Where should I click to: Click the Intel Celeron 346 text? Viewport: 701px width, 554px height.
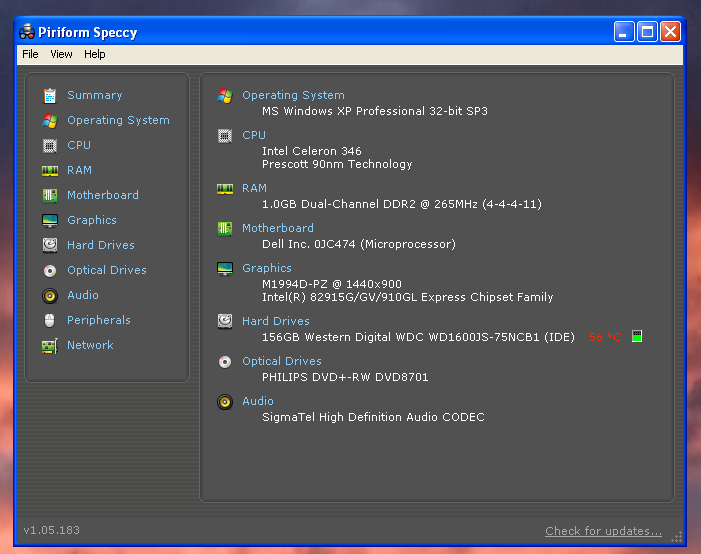coord(312,151)
